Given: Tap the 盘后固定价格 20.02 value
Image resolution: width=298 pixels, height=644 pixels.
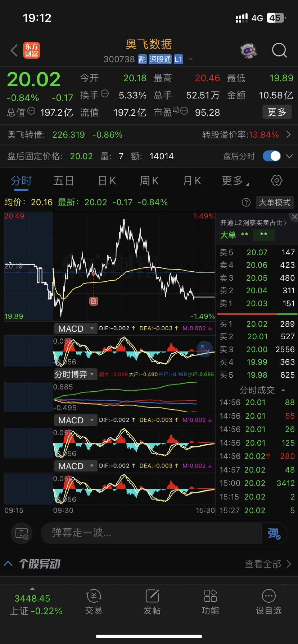Looking at the screenshot, I should [x=81, y=156].
